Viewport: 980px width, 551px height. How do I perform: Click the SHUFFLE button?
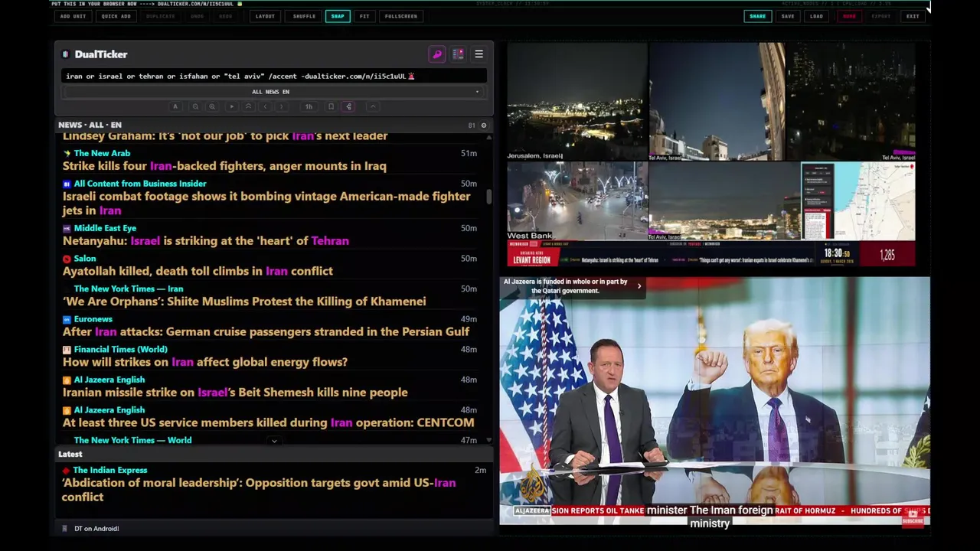coord(304,16)
